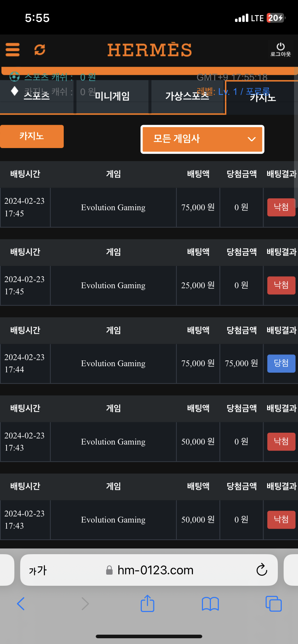Select the 카지노 tab
Viewport: 298px width, 644px height.
point(263,97)
